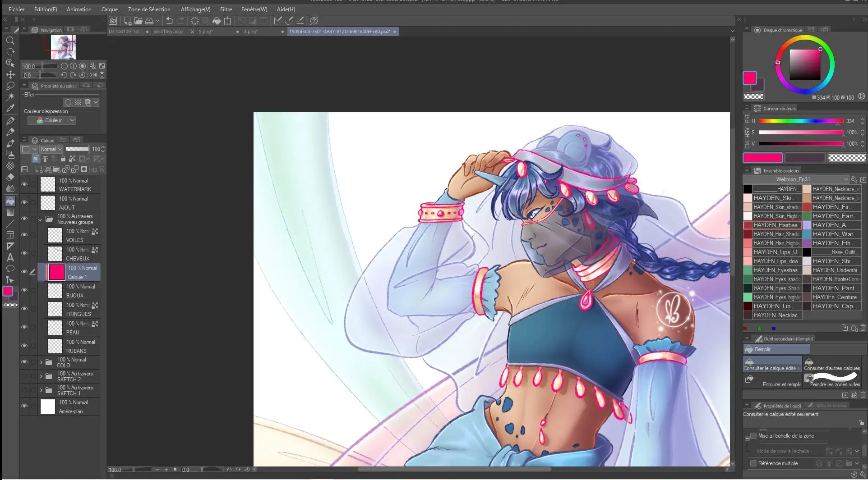Click the Undo arrow in command bar
The width and height of the screenshot is (868, 480).
(170, 21)
